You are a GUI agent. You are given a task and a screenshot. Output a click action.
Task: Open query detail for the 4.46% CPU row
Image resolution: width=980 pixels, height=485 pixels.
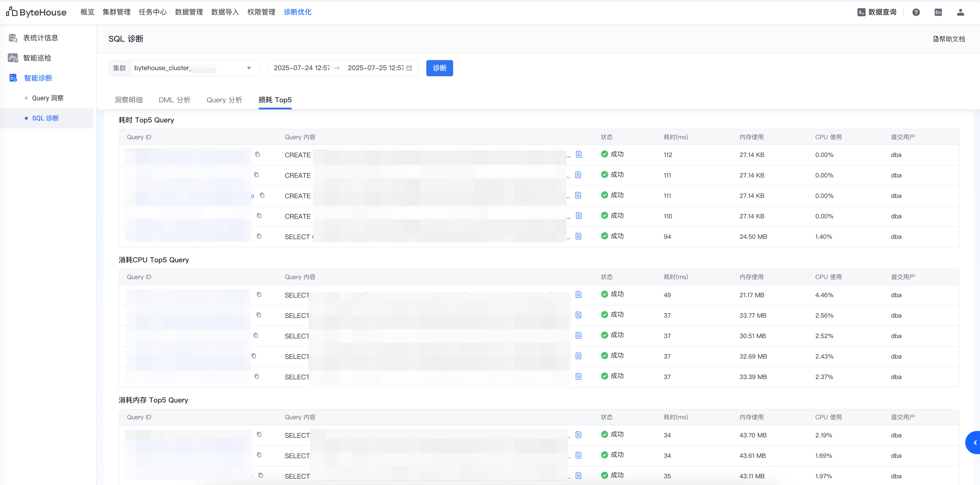[578, 294]
